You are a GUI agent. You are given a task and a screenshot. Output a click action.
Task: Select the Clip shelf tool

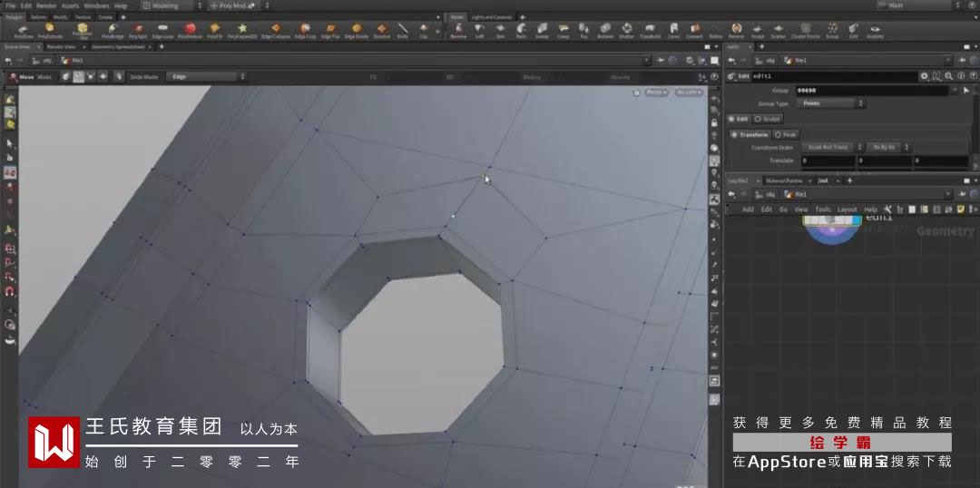(x=424, y=31)
